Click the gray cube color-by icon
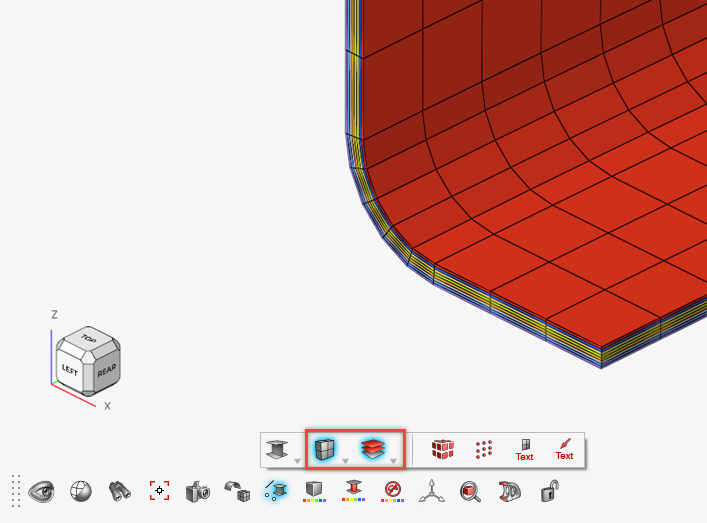 (314, 491)
